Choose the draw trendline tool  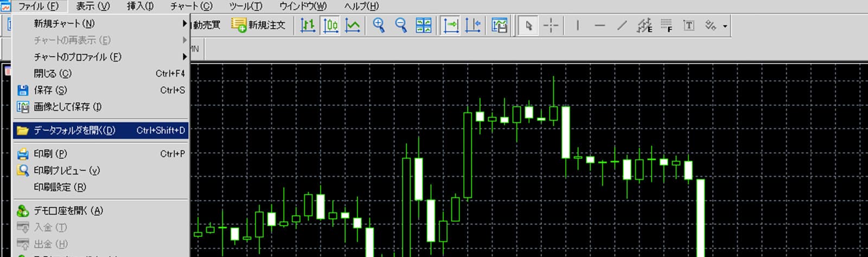(x=622, y=26)
